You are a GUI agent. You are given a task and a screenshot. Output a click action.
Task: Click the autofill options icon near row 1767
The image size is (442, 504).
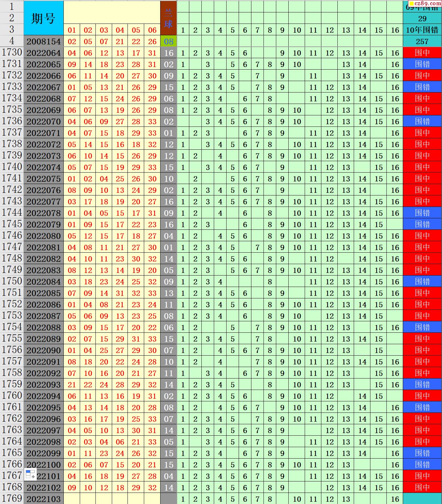[30, 474]
